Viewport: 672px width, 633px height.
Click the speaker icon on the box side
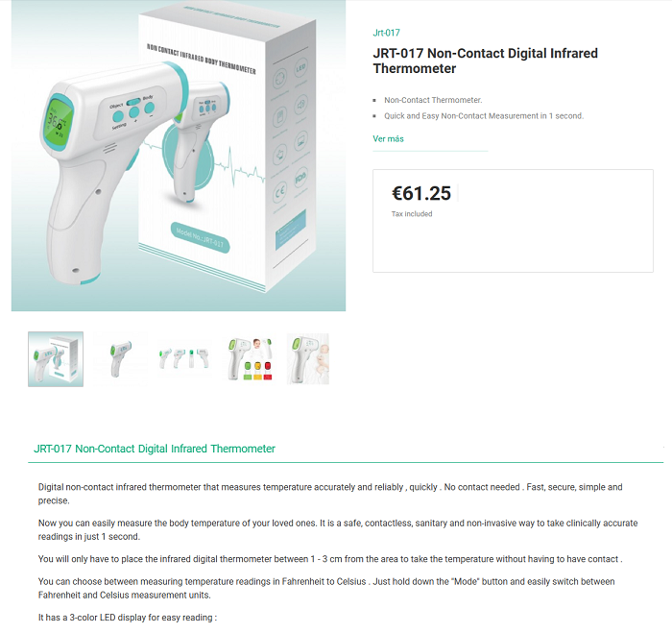pyautogui.click(x=300, y=104)
